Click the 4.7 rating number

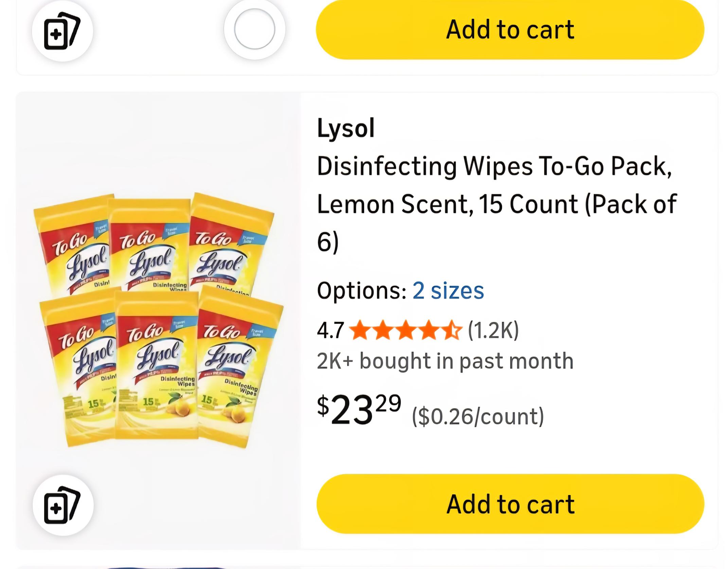point(330,331)
